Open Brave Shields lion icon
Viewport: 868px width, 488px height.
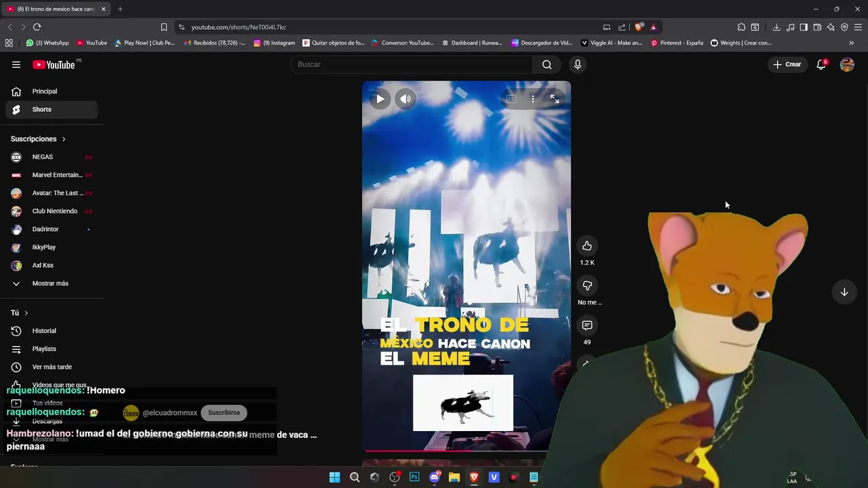638,27
